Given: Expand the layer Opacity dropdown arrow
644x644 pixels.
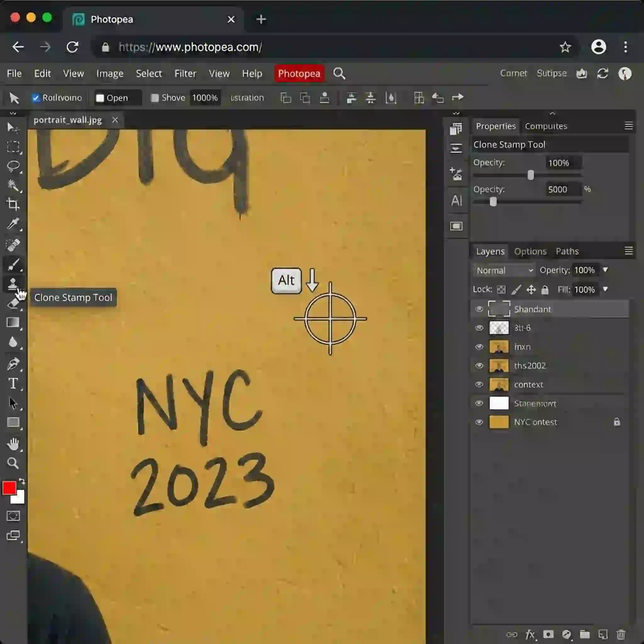Looking at the screenshot, I should coord(605,270).
